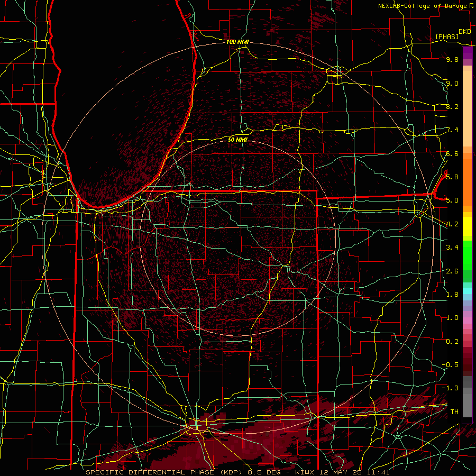Pick the pink band of the color bar
The width and height of the screenshot is (476, 476).
coord(467,321)
